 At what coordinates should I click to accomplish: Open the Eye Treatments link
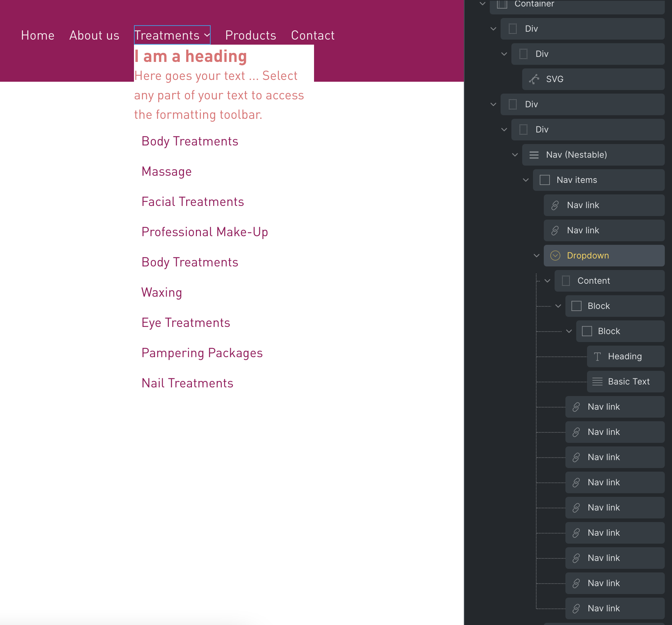coord(186,323)
